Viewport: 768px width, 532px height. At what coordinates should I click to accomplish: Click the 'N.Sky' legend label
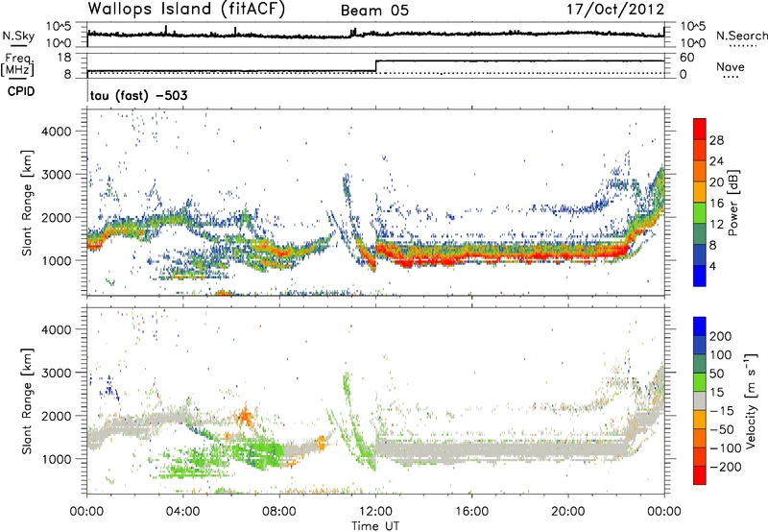(x=18, y=36)
